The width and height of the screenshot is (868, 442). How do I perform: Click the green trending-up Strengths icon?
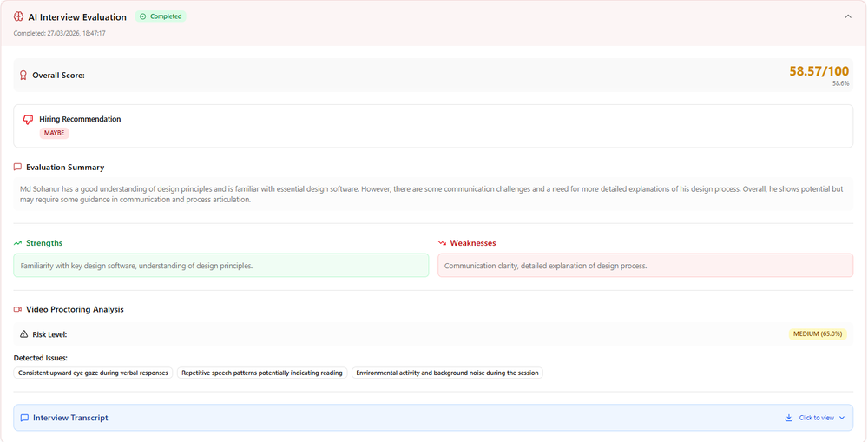17,242
